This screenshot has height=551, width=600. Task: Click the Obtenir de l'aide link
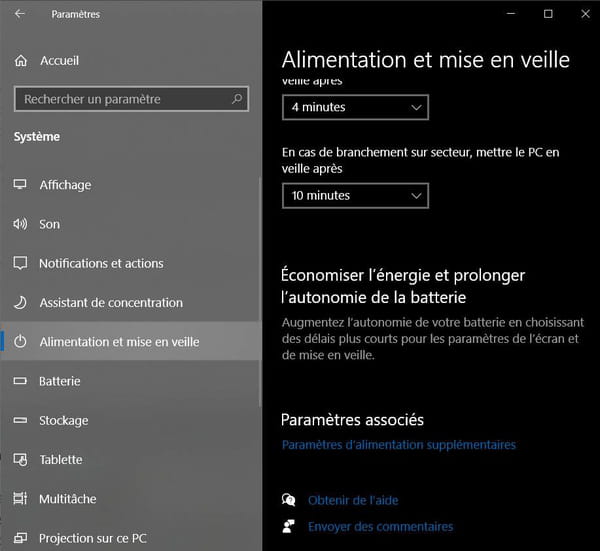(353, 500)
